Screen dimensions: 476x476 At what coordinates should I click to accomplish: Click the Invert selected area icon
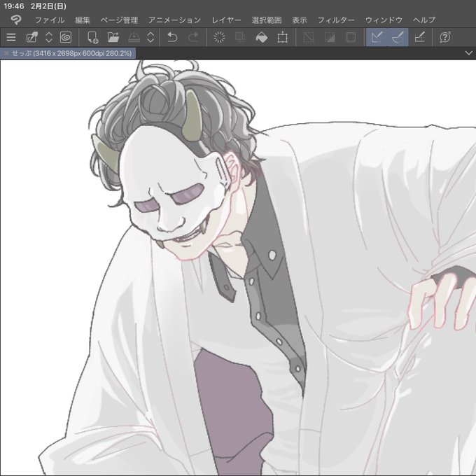click(330, 37)
